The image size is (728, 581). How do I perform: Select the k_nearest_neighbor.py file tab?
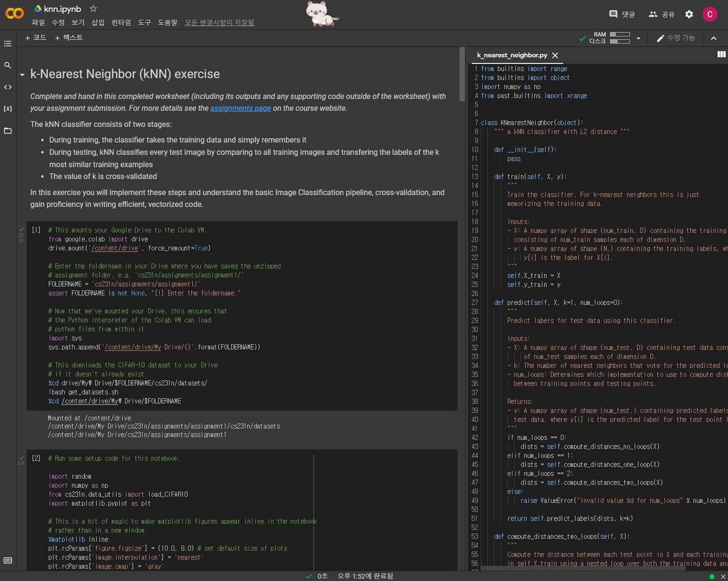tap(512, 55)
